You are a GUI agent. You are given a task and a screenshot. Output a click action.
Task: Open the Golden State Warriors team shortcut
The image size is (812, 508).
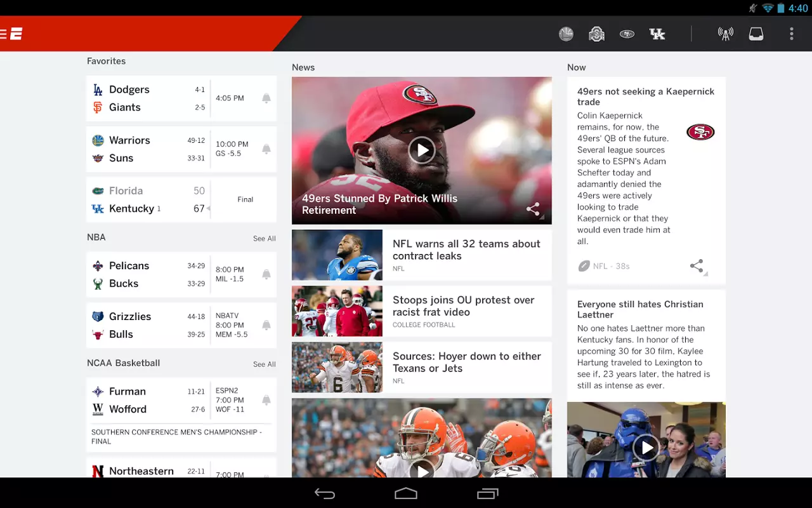(566, 34)
